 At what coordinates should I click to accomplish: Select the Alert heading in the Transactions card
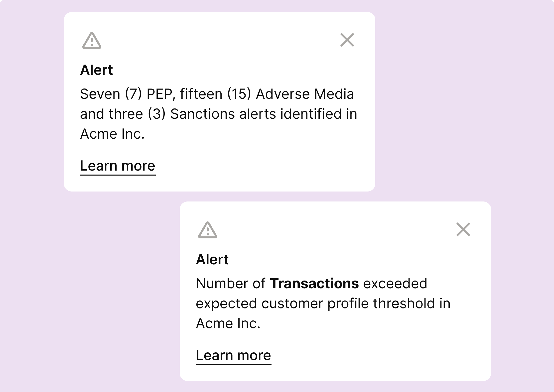pyautogui.click(x=212, y=259)
